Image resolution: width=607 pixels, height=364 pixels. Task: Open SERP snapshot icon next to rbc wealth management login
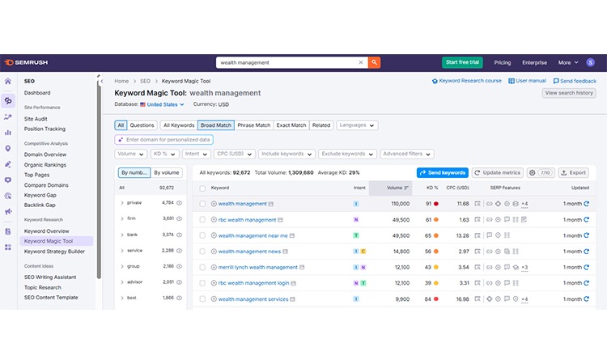point(294,283)
